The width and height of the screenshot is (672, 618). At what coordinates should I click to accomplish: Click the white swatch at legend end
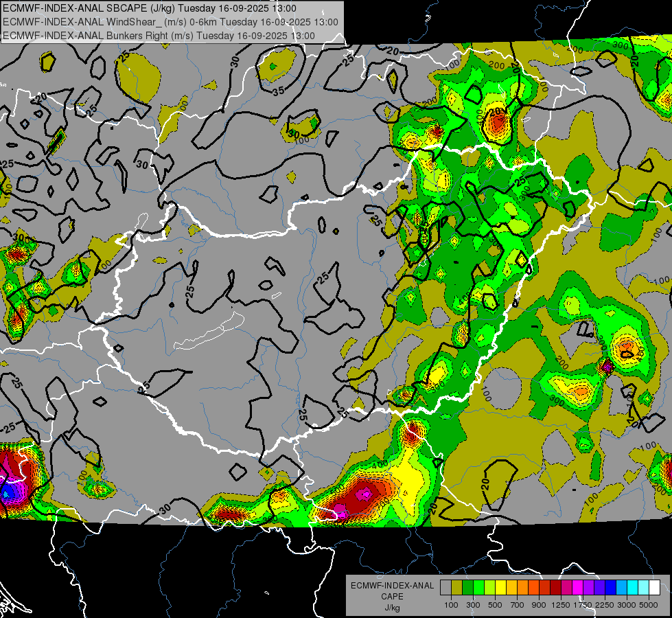tap(655, 588)
